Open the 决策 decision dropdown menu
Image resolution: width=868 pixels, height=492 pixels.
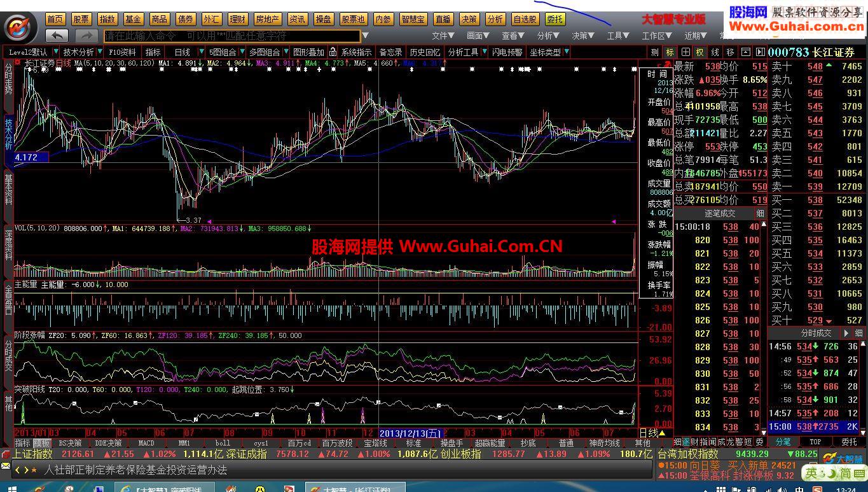583,36
